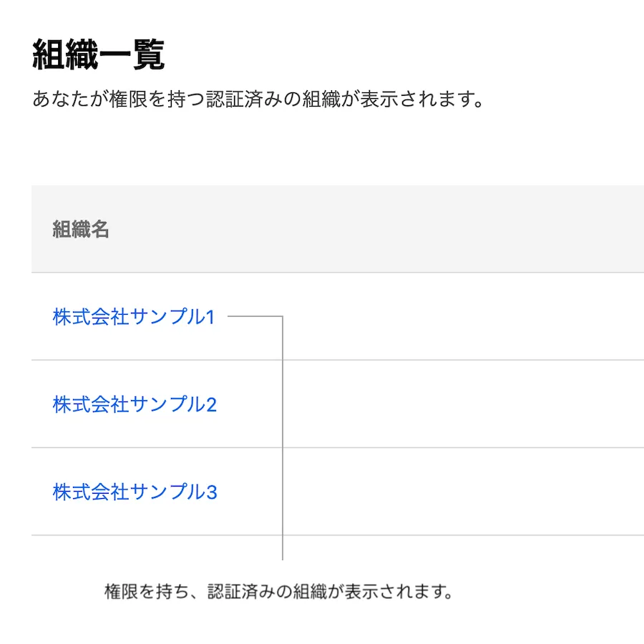Click the annotation caption starting with 権限を持ち
644x644 pixels.
tap(279, 592)
